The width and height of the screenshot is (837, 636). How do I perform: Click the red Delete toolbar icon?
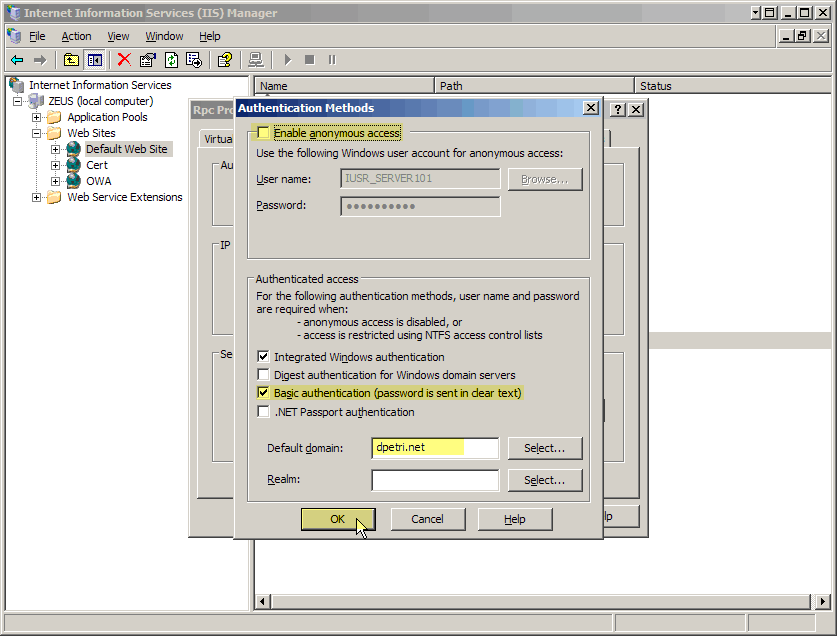click(124, 60)
